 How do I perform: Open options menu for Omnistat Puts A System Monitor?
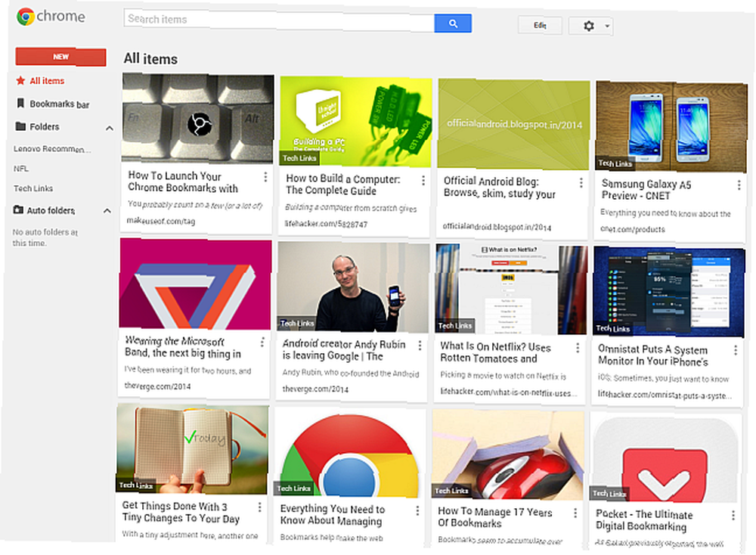736,351
